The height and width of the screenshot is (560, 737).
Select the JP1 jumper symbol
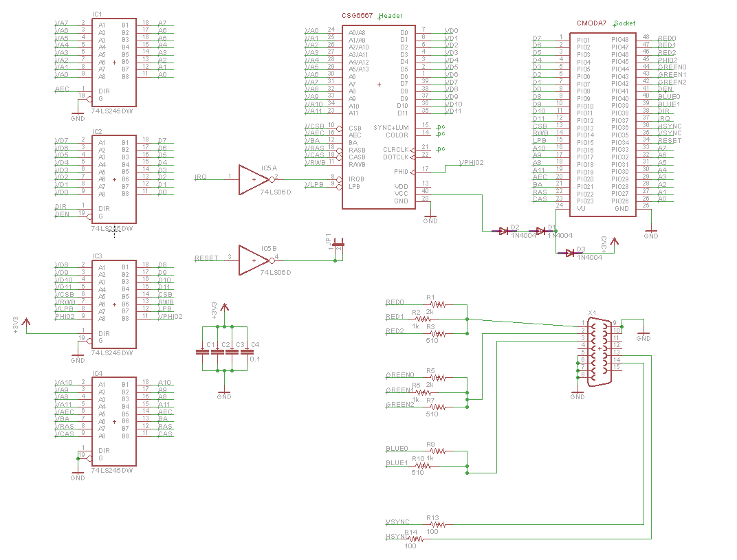coord(337,245)
